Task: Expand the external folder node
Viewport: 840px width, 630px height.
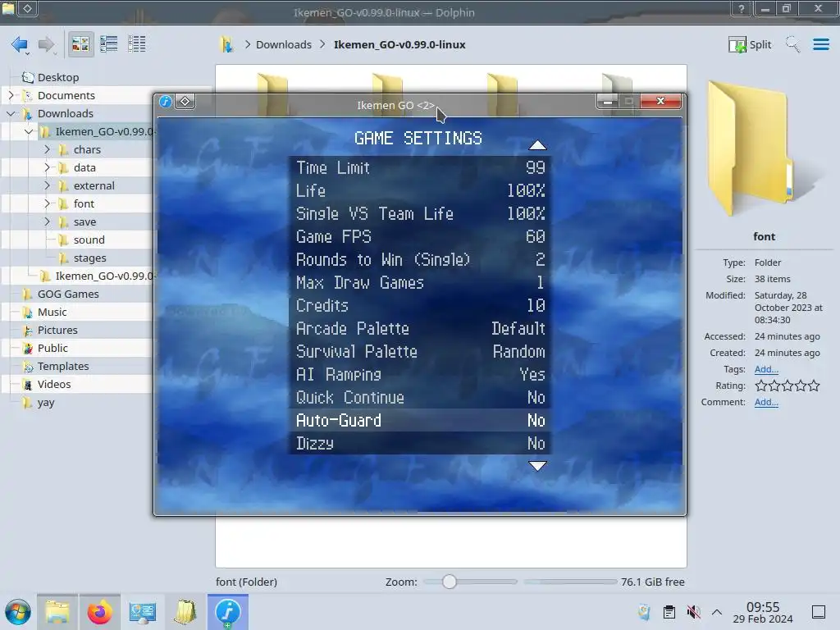Action: (x=47, y=185)
